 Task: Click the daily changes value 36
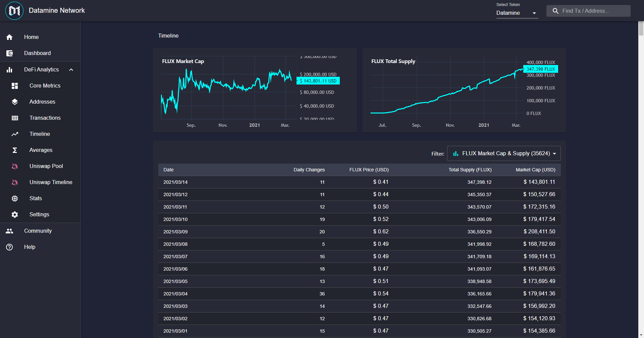[322, 294]
